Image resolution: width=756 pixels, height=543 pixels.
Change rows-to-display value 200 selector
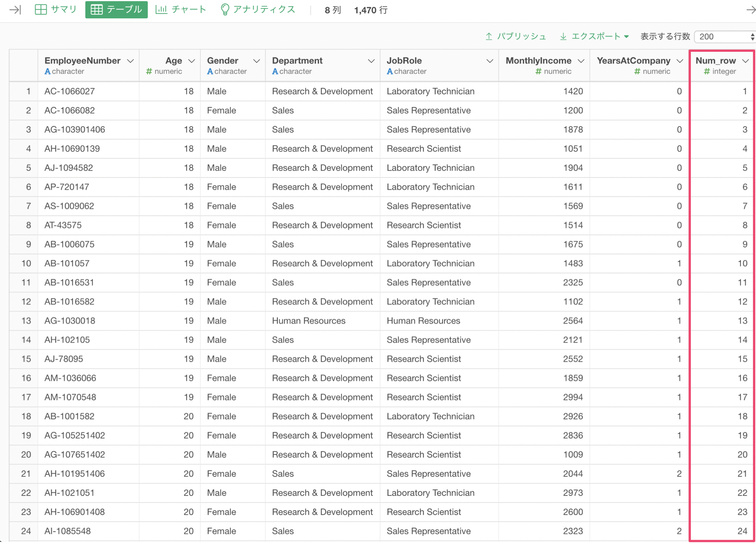725,36
